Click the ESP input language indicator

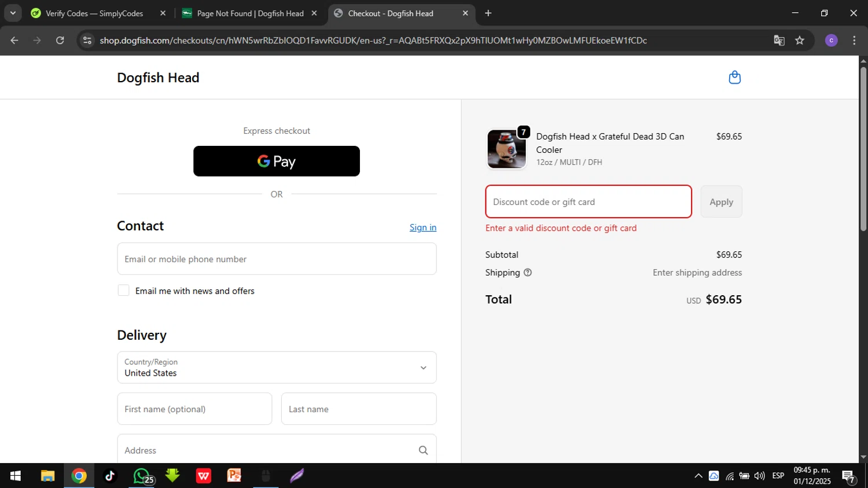778,476
